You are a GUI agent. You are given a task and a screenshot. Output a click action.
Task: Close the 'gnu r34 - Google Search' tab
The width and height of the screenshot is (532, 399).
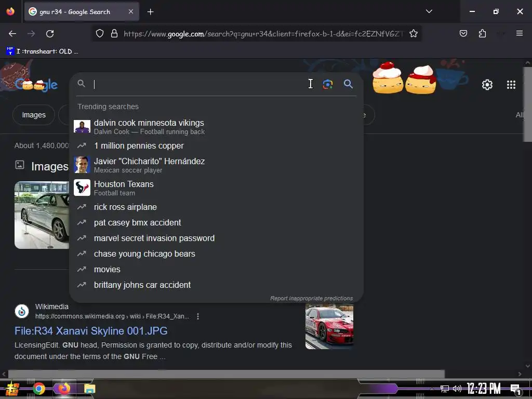tap(131, 11)
